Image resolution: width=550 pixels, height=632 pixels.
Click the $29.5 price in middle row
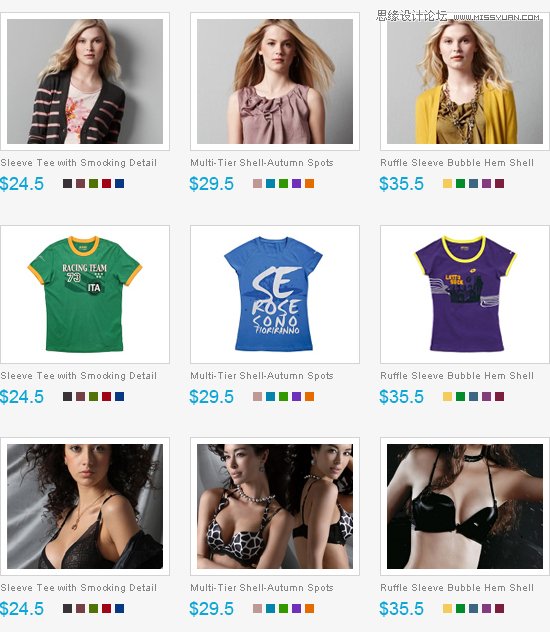click(212, 397)
